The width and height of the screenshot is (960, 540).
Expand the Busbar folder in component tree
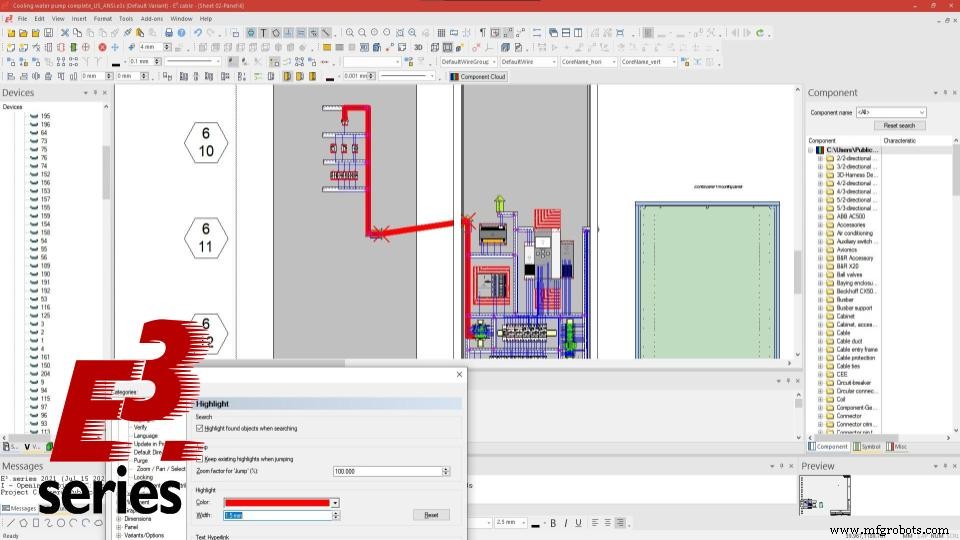pos(820,299)
